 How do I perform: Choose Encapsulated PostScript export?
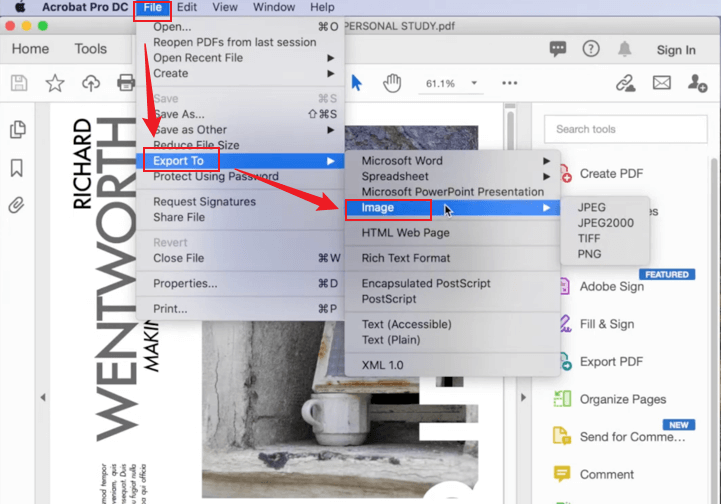coord(426,284)
